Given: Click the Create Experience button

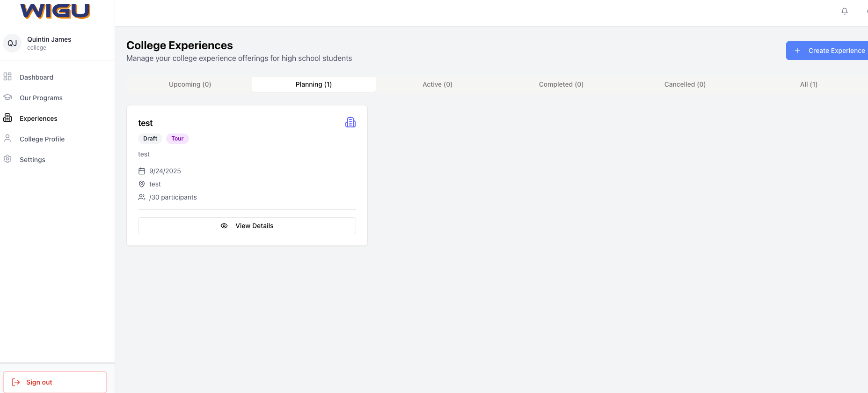Looking at the screenshot, I should pyautogui.click(x=828, y=51).
